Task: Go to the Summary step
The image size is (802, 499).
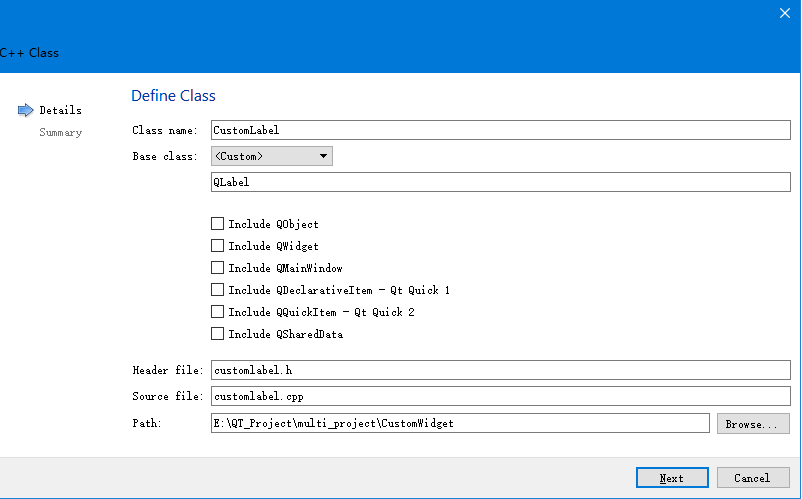Action: [60, 132]
